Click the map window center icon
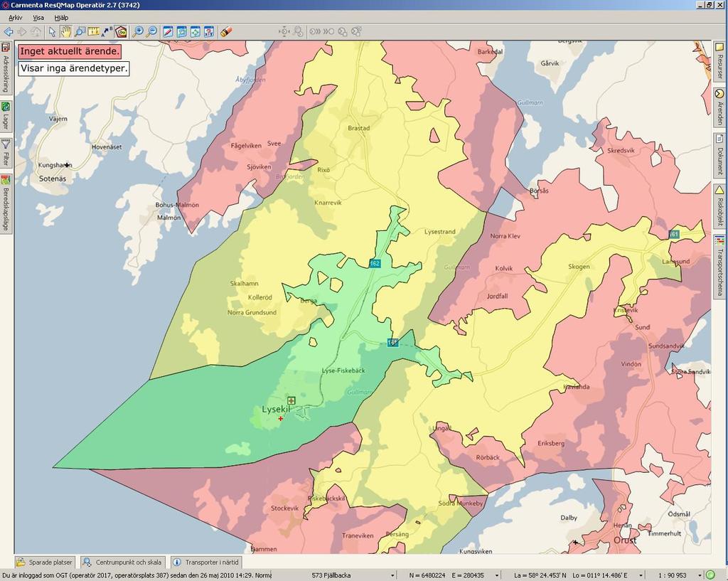Viewport: 728px width, 581px height. pyautogui.click(x=196, y=31)
